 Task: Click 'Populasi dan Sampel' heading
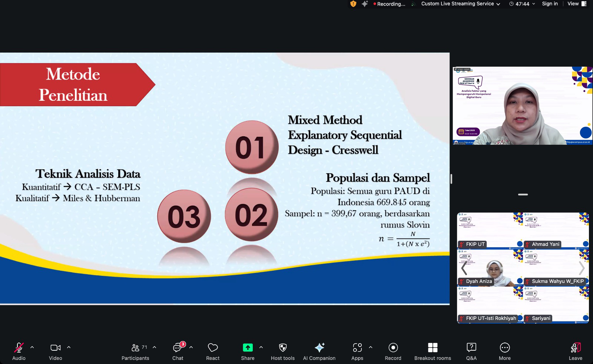[x=378, y=178]
